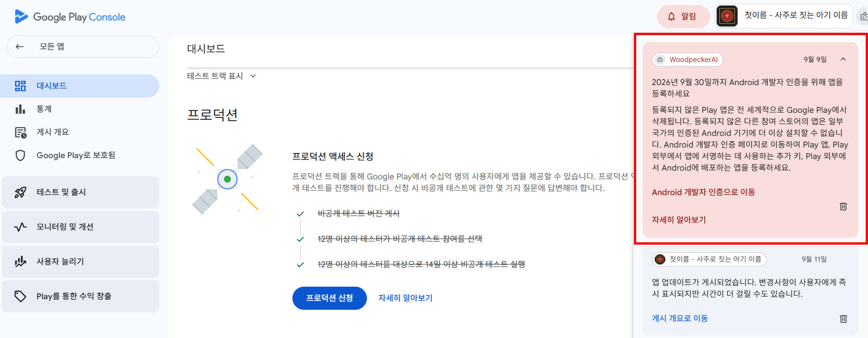Select the 첫이름 app switcher in header
This screenshot has width=868, height=338.
(784, 16)
